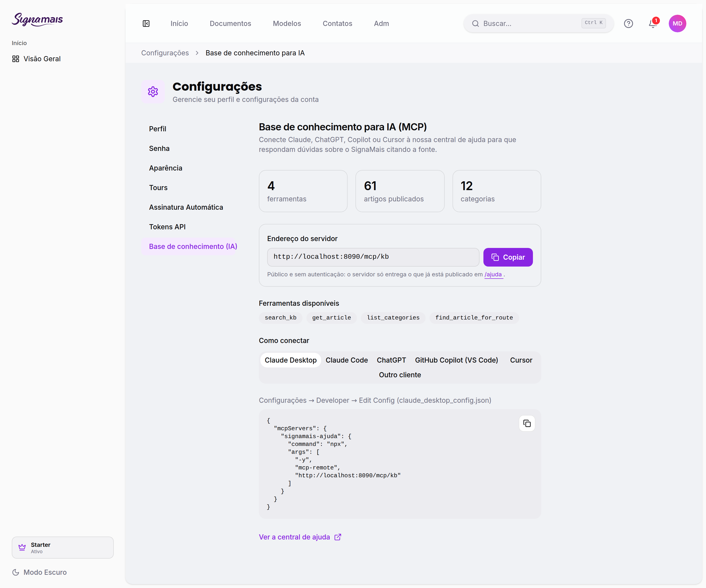Select the Claude Desktop tab
The height and width of the screenshot is (588, 706).
point(290,360)
